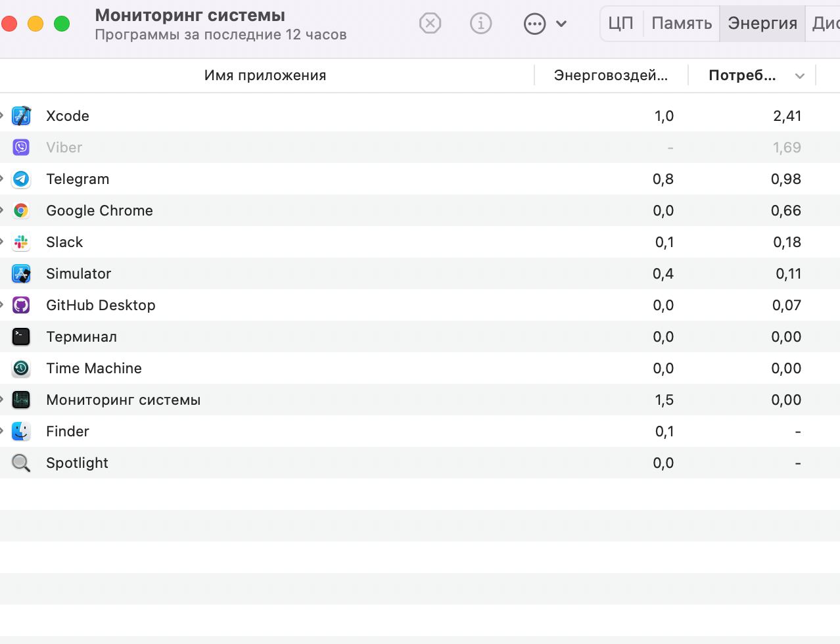Viewport: 840px width, 644px height.
Task: Click the window title Мониторинг системы
Action: coord(190,15)
